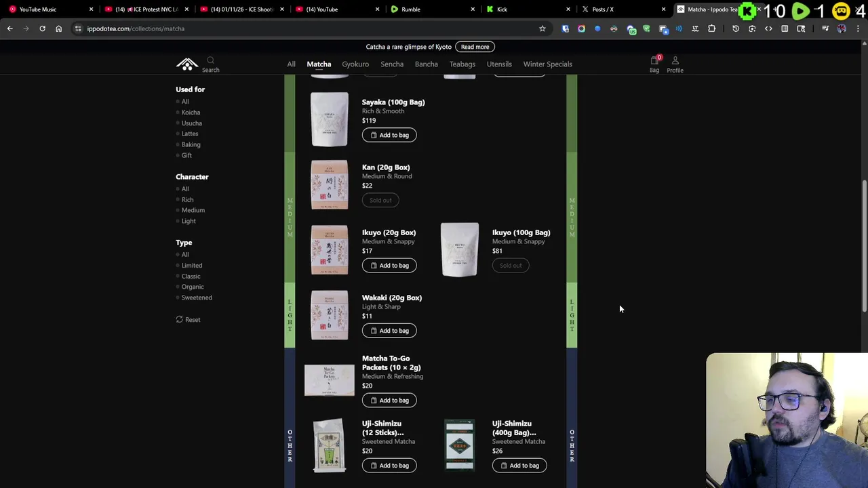
Task: Click the Ippodo Tea logo
Action: coord(187,64)
